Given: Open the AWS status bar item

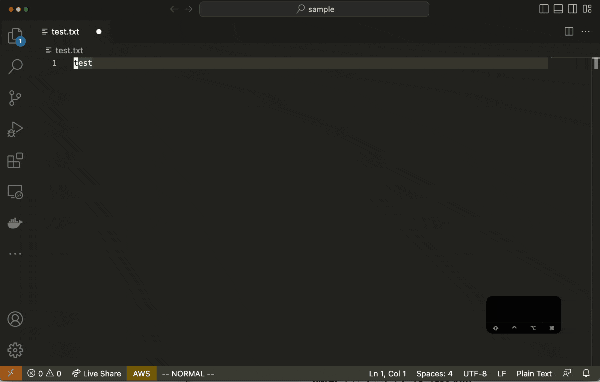Looking at the screenshot, I should pos(142,373).
